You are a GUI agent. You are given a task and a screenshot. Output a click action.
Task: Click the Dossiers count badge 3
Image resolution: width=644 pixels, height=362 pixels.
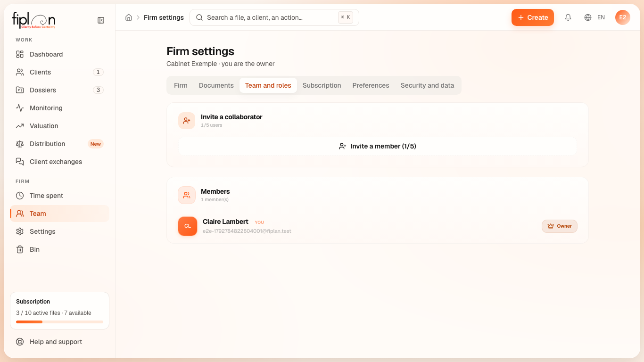point(98,90)
